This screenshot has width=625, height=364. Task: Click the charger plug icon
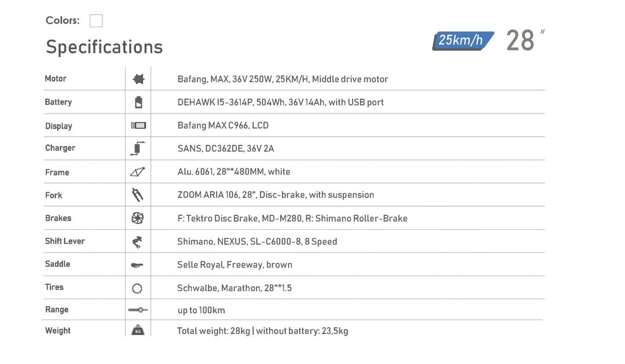click(137, 149)
